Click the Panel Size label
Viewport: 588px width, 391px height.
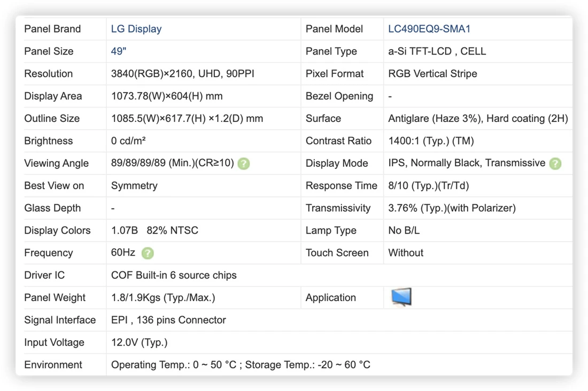coord(49,51)
